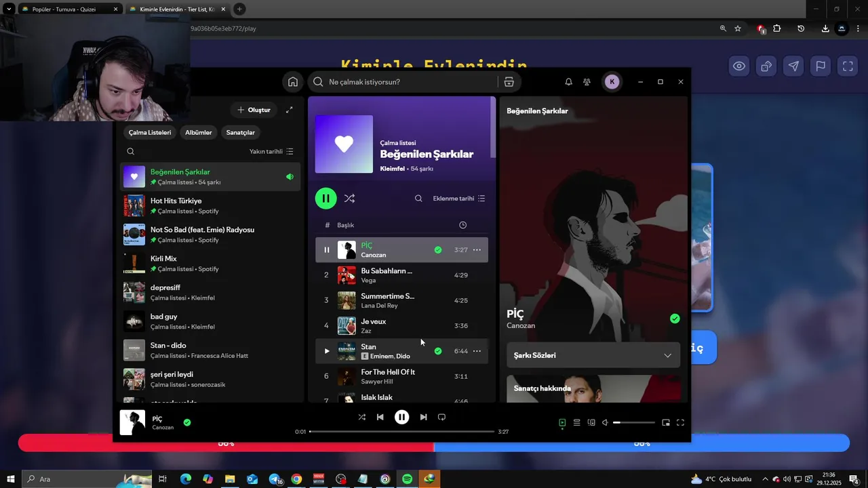Image resolution: width=868 pixels, height=488 pixels.
Task: Open miniplayer icon in player bar
Action: click(x=666, y=423)
